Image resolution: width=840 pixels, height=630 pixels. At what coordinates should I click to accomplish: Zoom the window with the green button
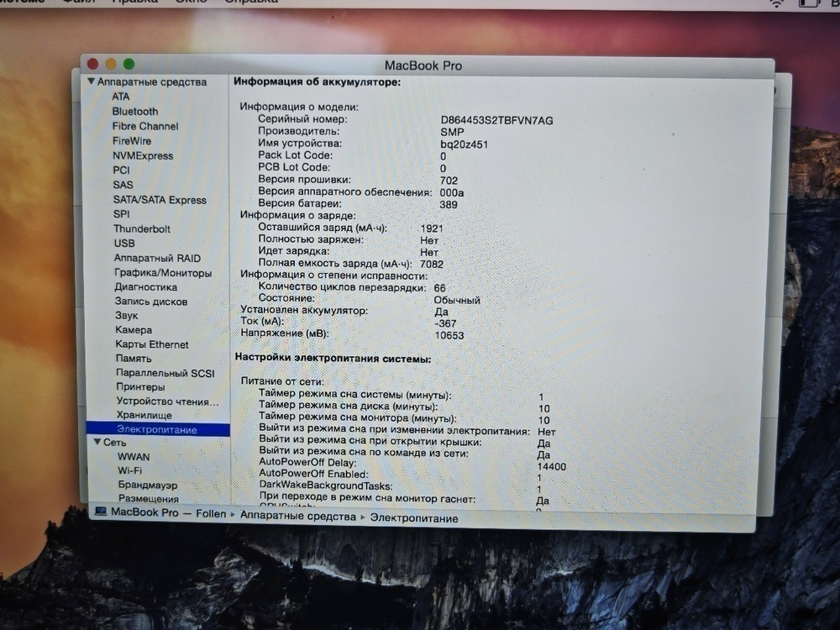point(129,65)
